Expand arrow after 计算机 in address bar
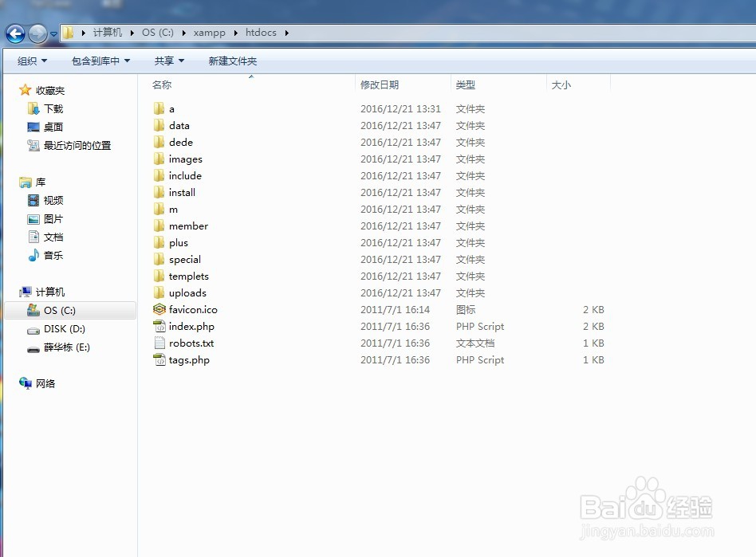 (x=132, y=33)
